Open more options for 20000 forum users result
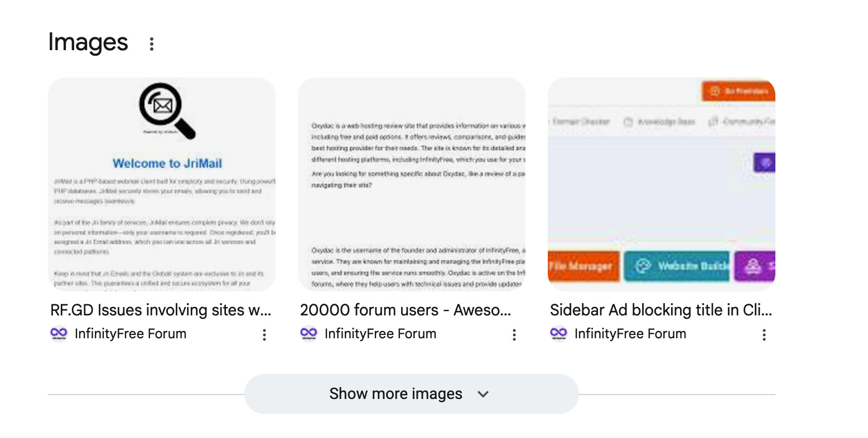The image size is (868, 438). click(x=514, y=334)
